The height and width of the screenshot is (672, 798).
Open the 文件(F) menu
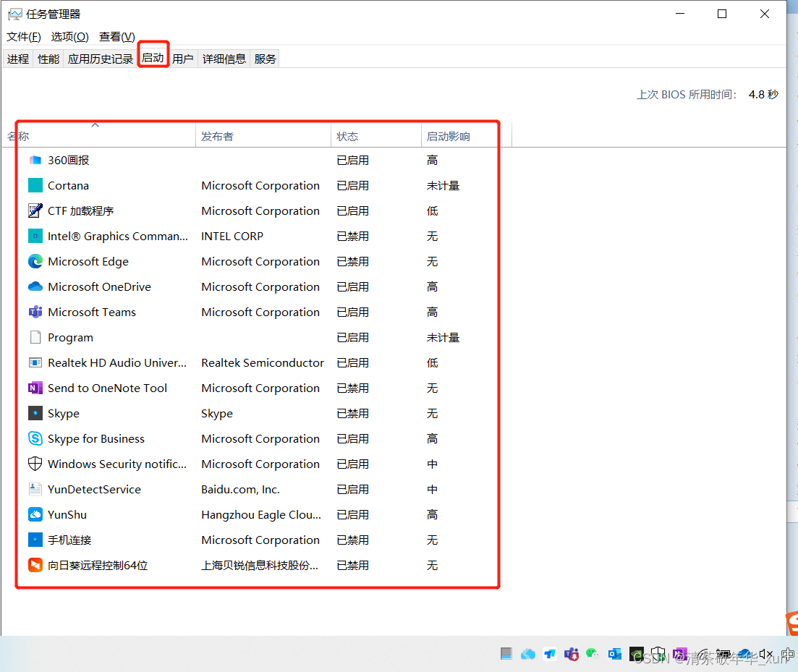coord(23,37)
